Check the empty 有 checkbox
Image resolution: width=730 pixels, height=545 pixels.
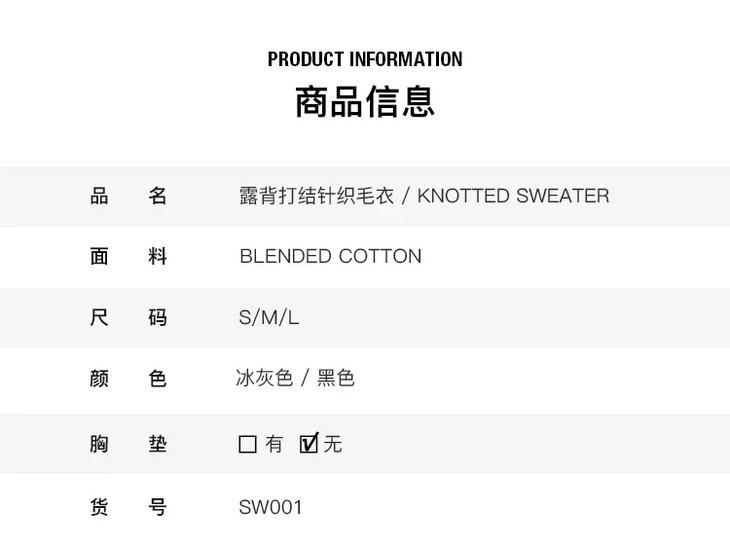pos(248,444)
